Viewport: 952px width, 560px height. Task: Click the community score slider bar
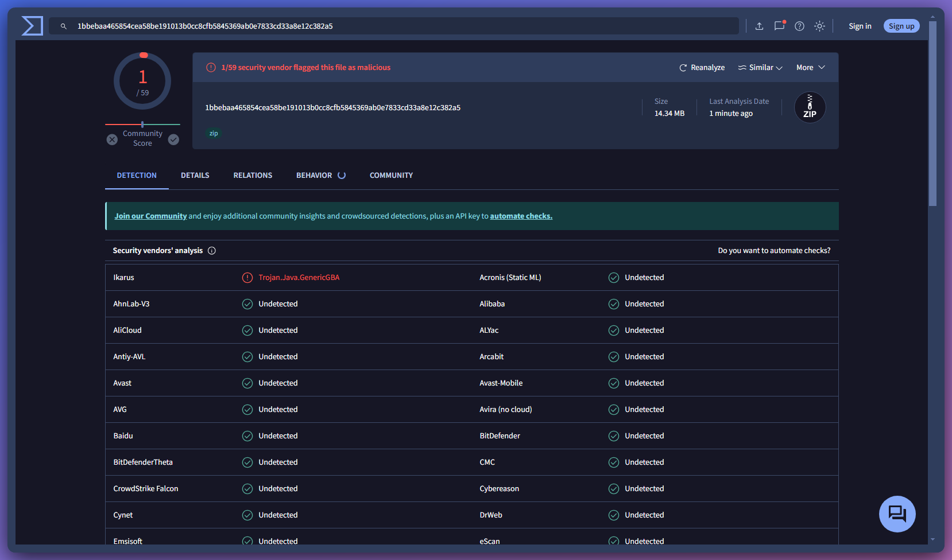(142, 125)
